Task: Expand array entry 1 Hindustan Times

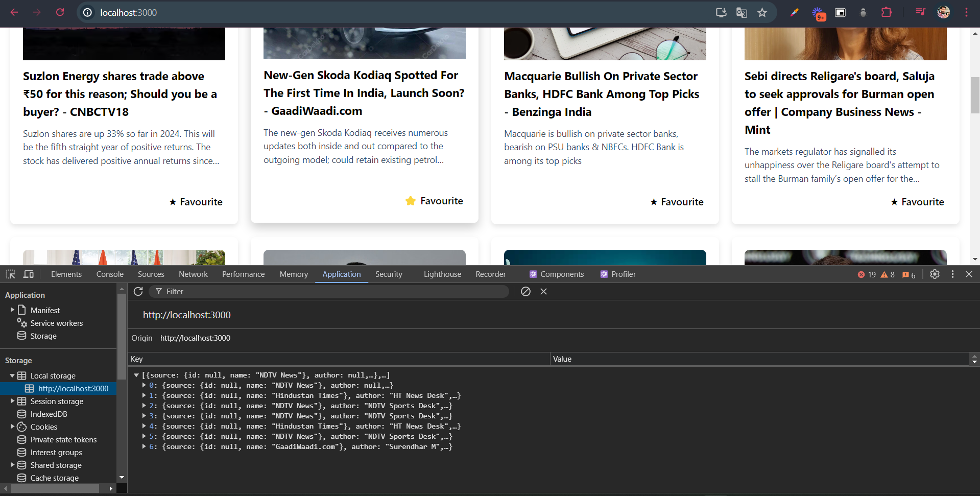Action: [144, 395]
